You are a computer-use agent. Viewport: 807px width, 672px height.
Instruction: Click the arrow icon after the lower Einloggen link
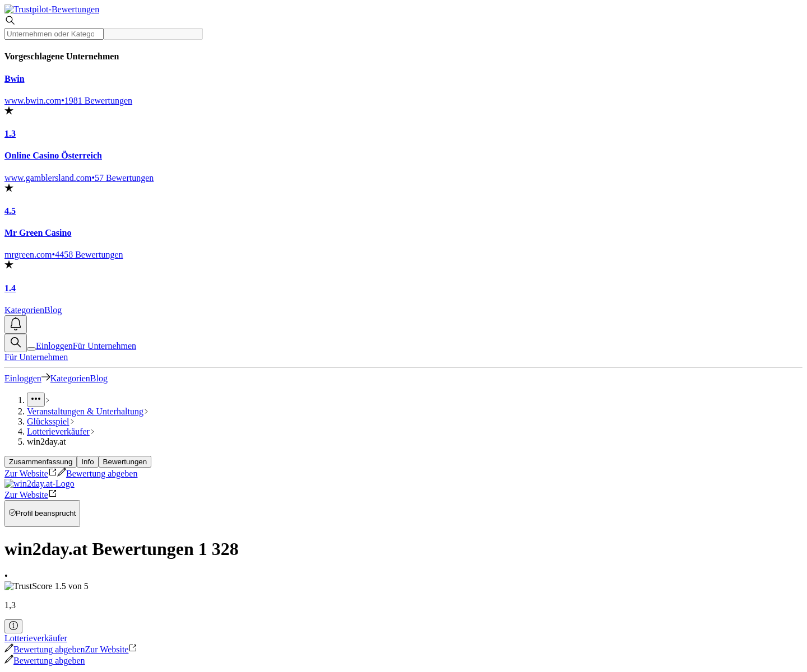click(x=46, y=377)
